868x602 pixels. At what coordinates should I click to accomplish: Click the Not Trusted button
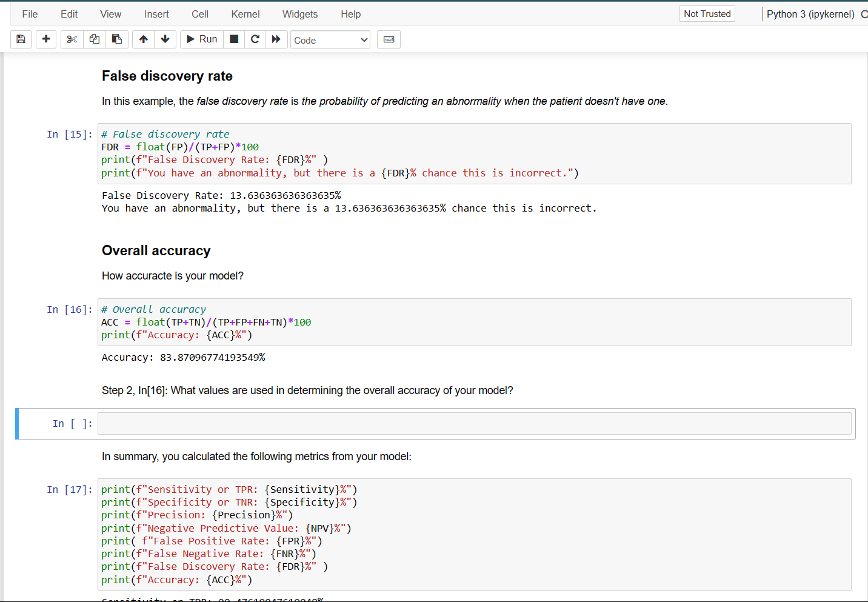[707, 14]
